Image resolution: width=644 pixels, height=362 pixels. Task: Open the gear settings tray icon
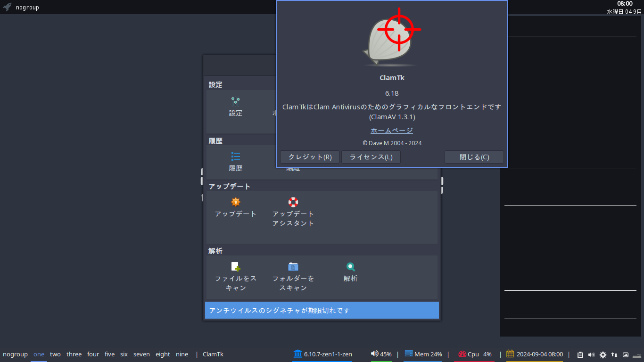pos(603,354)
